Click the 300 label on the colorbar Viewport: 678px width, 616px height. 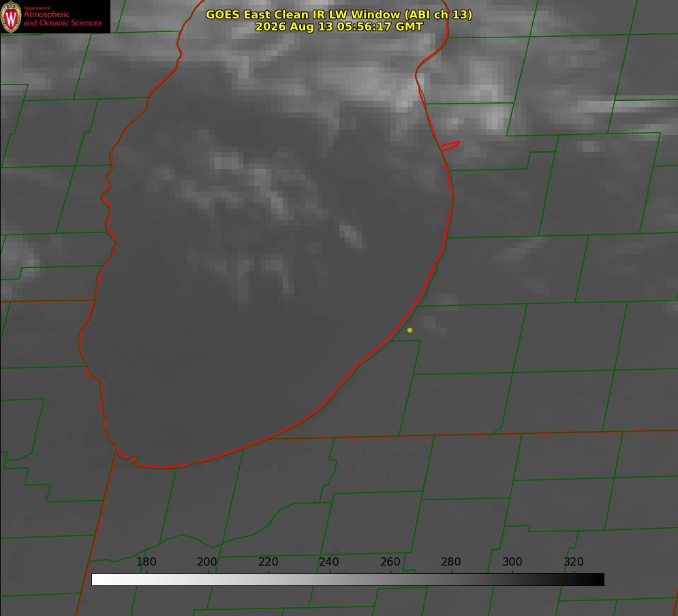coord(512,561)
